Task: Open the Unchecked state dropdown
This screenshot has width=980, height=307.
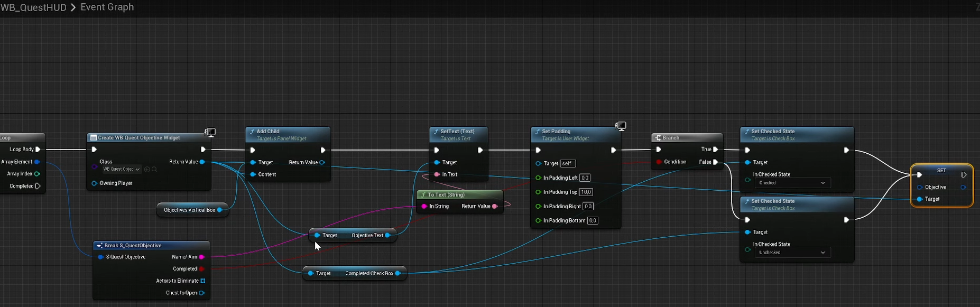Action: 792,253
